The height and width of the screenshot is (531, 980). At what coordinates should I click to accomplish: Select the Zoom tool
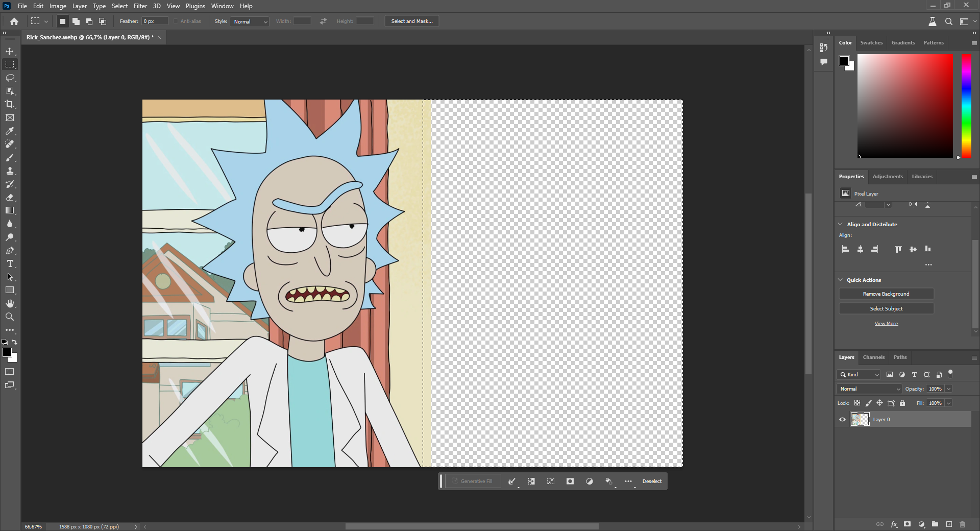pos(10,317)
